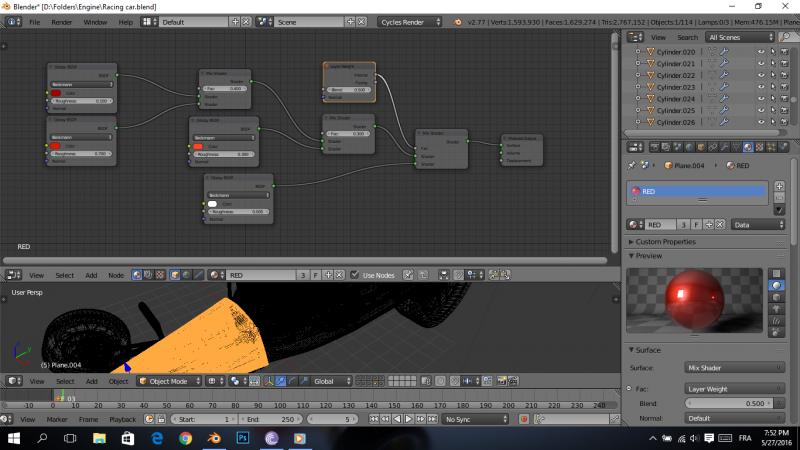Click the Blender icon in the taskbar

click(x=214, y=438)
